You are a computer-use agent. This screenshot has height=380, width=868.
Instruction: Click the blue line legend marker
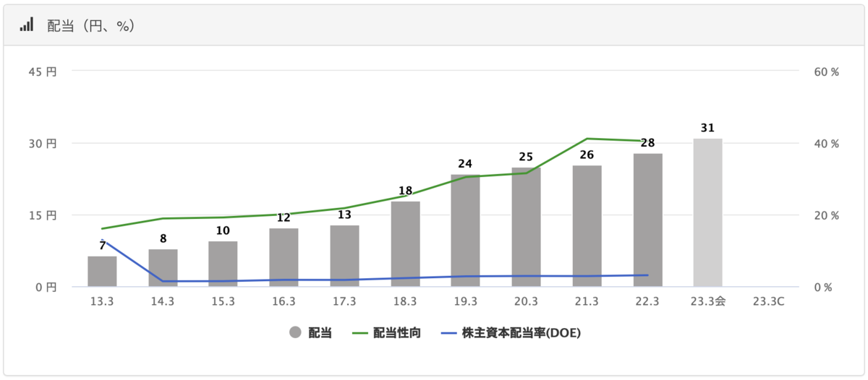[448, 332]
